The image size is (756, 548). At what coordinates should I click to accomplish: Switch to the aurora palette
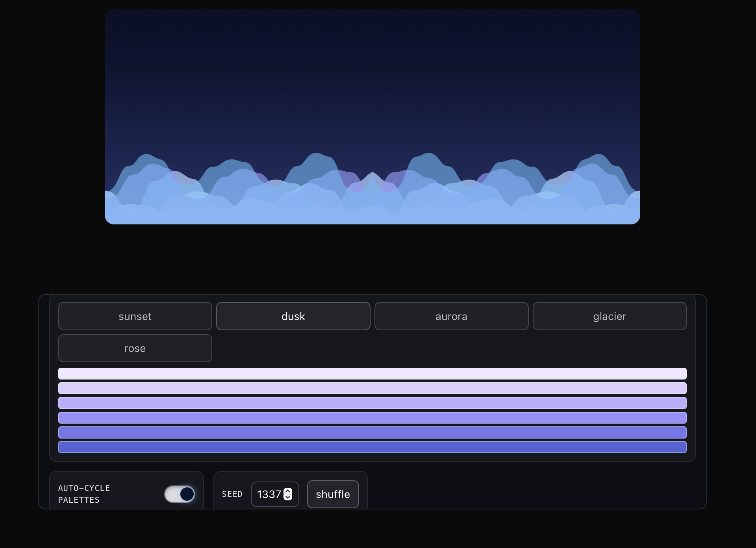tap(451, 316)
